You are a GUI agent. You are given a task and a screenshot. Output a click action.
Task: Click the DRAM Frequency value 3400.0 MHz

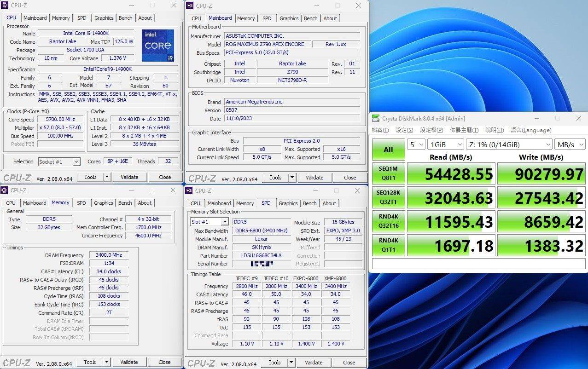click(x=109, y=255)
